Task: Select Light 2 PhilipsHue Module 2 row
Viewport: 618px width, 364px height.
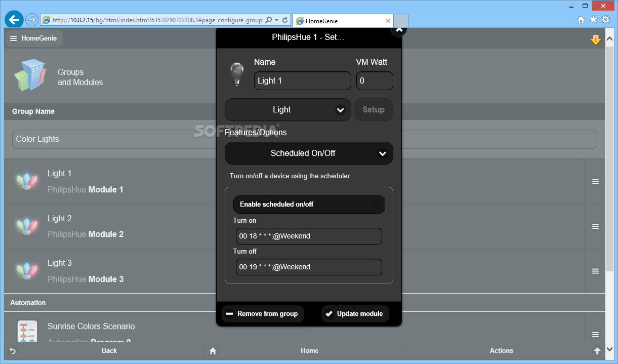Action: click(295, 226)
